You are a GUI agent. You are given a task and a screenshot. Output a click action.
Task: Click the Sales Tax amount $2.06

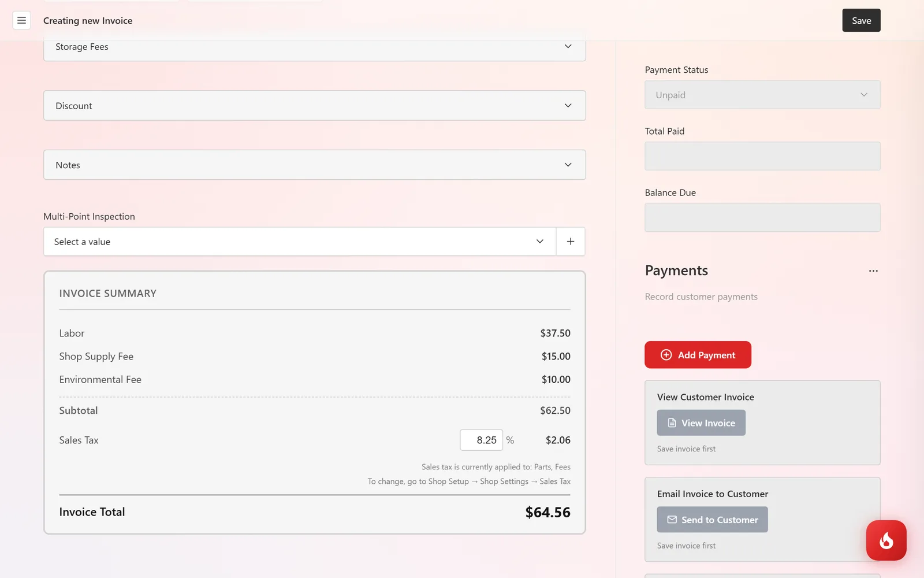tap(558, 440)
